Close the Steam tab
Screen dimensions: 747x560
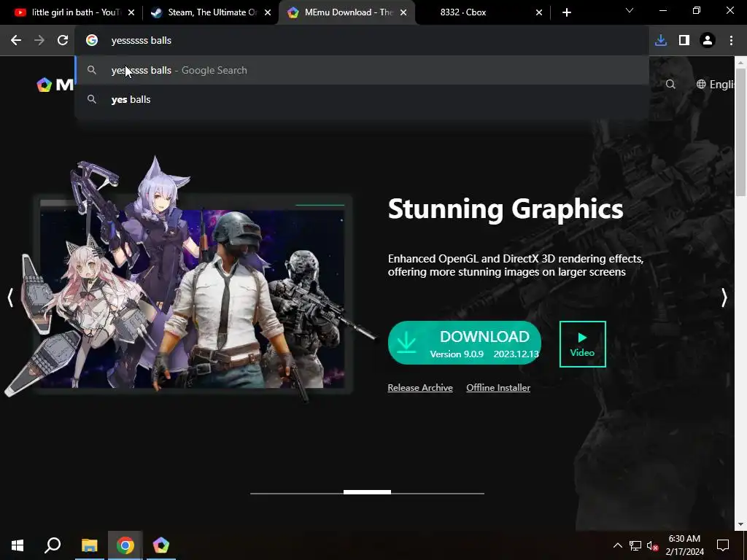click(268, 12)
